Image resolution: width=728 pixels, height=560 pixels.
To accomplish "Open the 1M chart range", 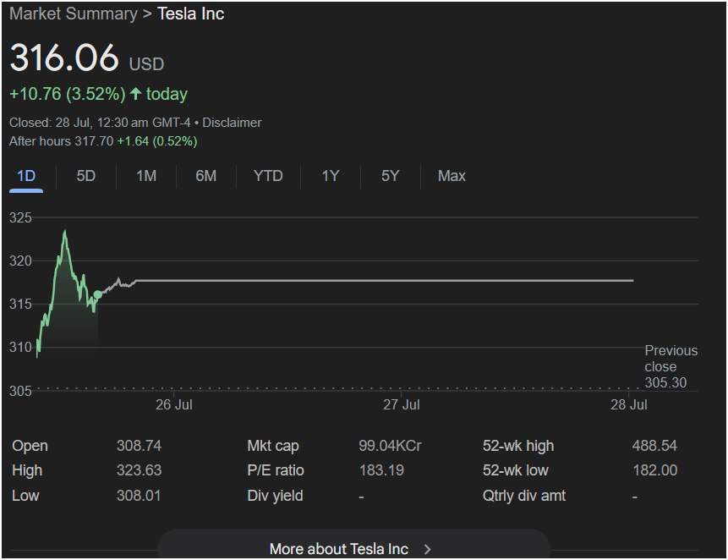I will point(145,176).
